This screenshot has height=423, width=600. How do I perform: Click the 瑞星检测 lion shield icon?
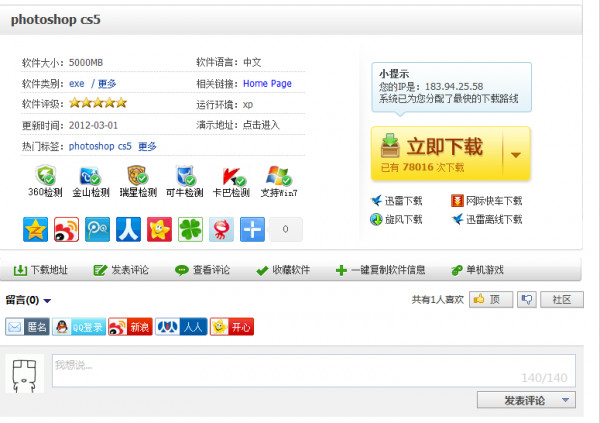click(x=137, y=175)
